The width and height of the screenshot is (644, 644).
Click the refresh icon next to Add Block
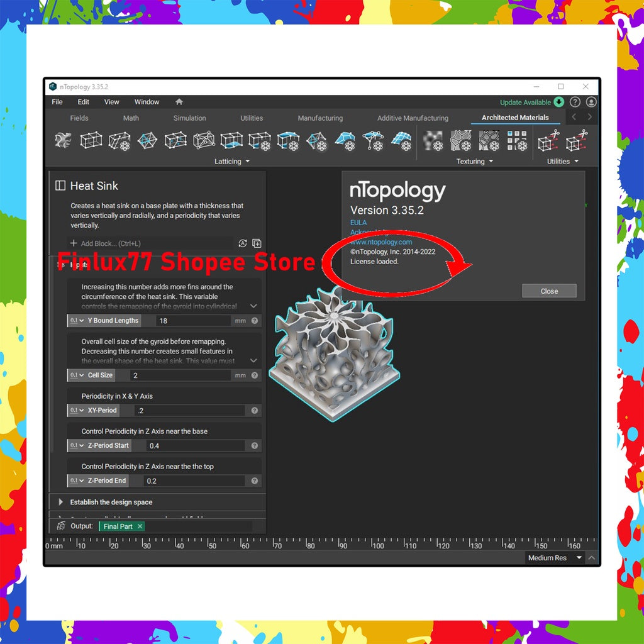point(241,243)
